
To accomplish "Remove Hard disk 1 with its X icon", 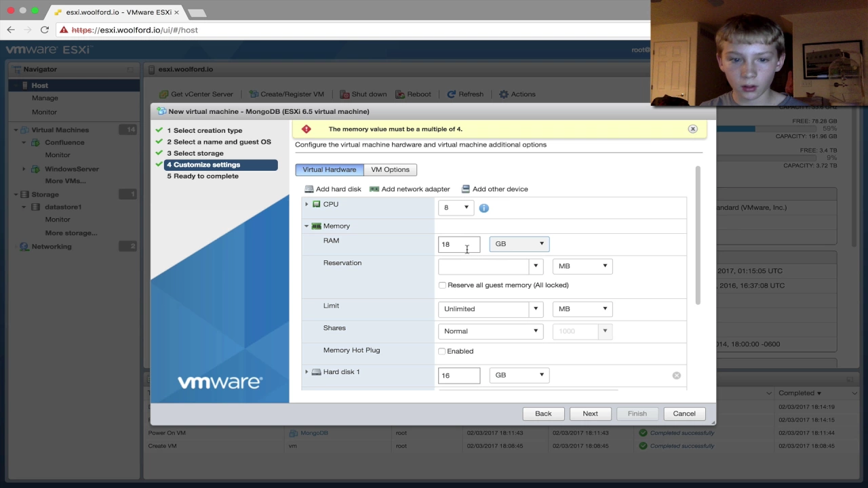I will (676, 375).
